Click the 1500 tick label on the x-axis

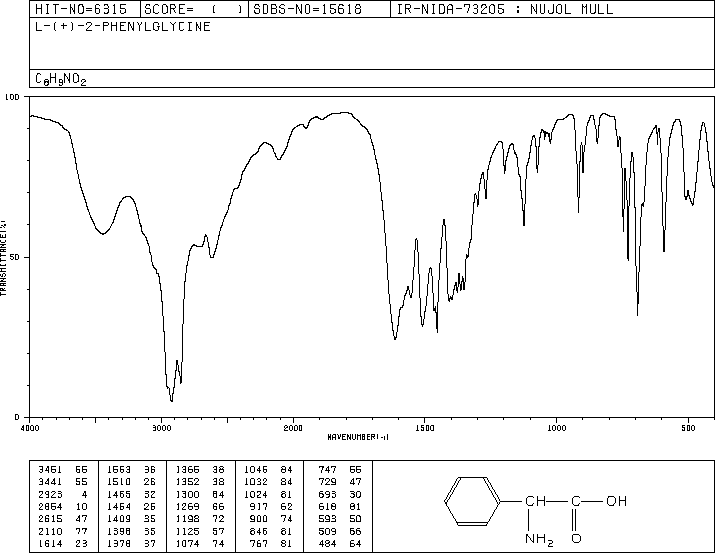pos(425,428)
